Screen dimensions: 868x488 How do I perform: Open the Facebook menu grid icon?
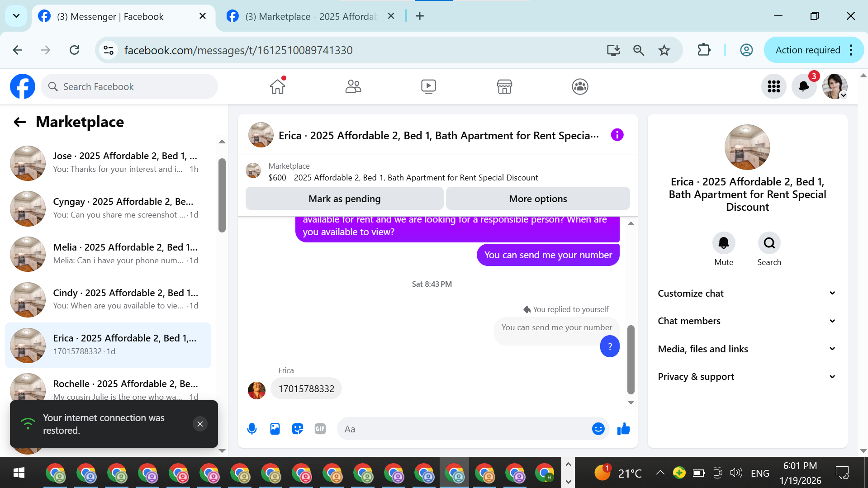[774, 86]
